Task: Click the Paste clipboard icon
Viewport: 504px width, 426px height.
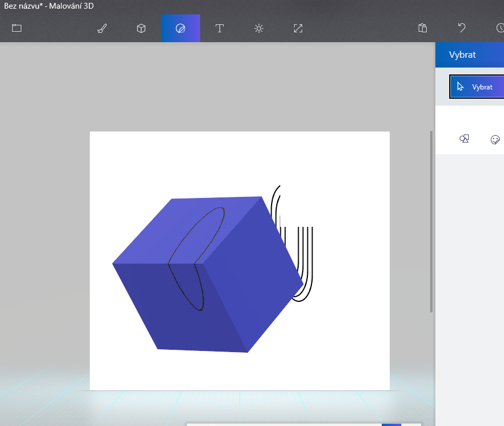Action: tap(423, 28)
